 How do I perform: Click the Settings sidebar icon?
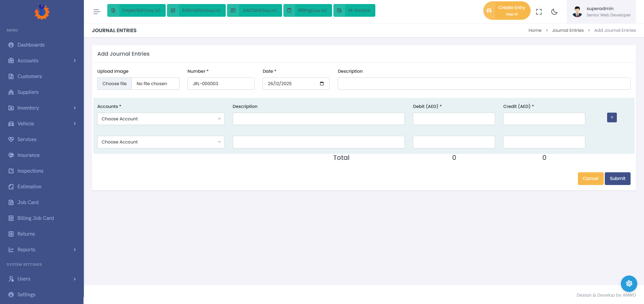click(x=11, y=295)
